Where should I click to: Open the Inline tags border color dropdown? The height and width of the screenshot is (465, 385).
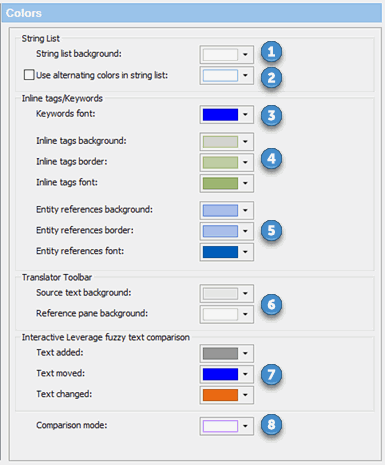click(x=245, y=162)
